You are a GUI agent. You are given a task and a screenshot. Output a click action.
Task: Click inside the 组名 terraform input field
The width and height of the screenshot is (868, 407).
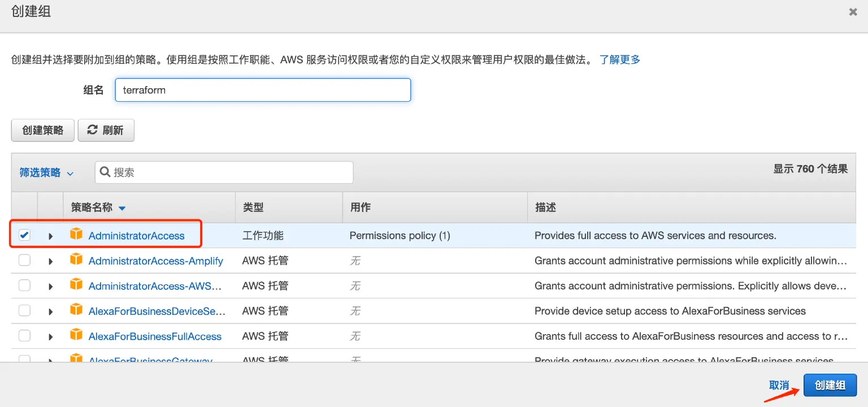262,89
